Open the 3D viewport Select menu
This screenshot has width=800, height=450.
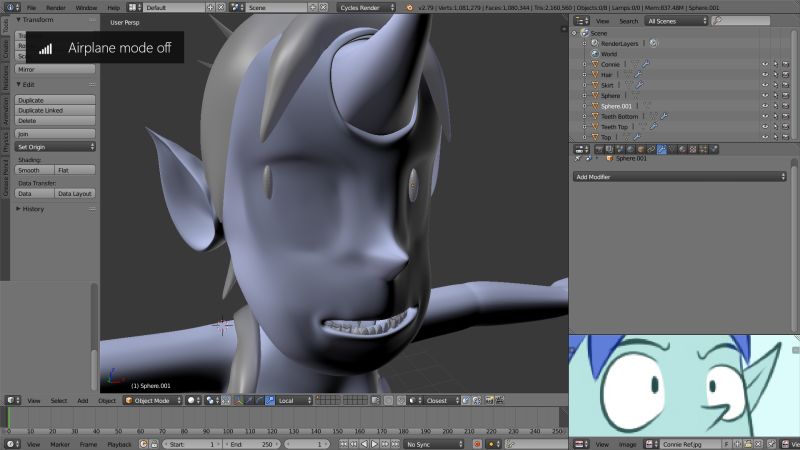click(59, 401)
